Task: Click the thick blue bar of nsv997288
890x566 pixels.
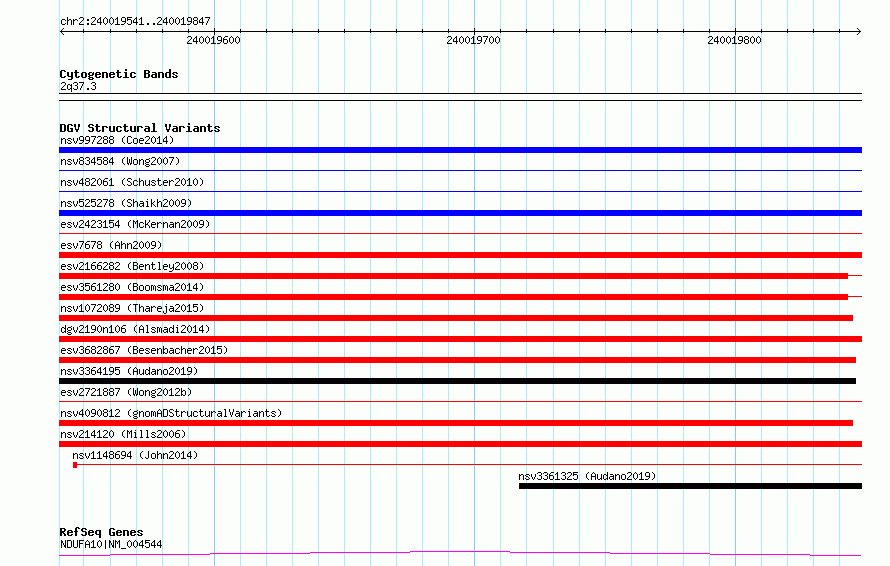Action: pos(460,150)
